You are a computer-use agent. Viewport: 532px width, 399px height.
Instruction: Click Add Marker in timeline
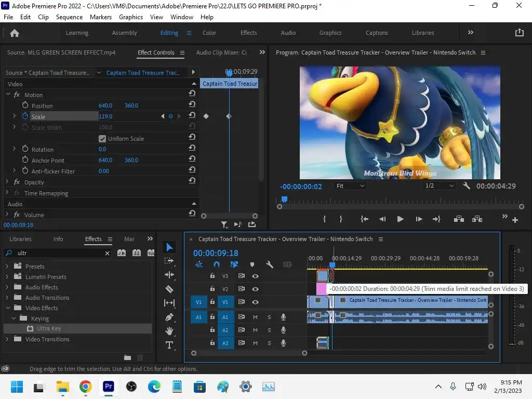pos(252,264)
